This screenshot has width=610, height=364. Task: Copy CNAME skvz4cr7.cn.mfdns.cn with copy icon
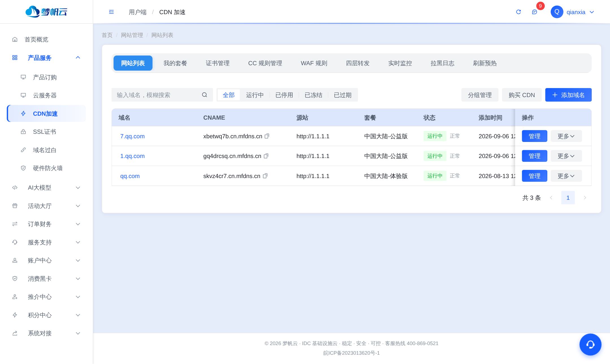point(265,176)
